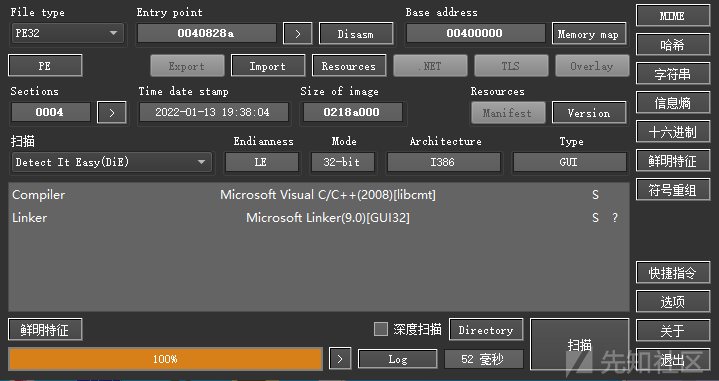This screenshot has width=719, height=381.
Task: Click the 52 毫秒 scan time field
Action: tap(484, 359)
